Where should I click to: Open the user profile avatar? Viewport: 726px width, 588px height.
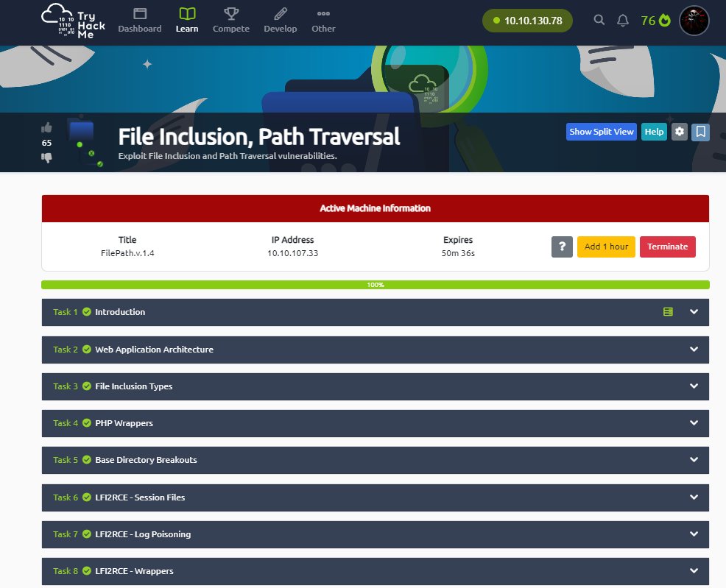pyautogui.click(x=694, y=21)
